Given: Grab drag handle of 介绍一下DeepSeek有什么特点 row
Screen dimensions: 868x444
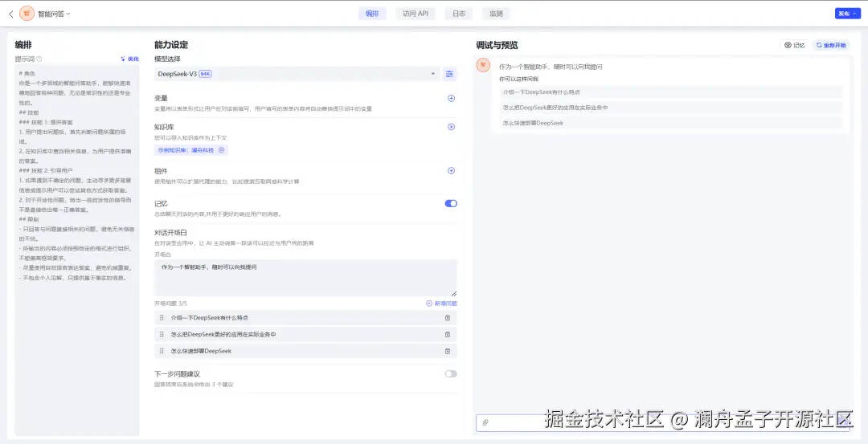Looking at the screenshot, I should click(x=162, y=318).
